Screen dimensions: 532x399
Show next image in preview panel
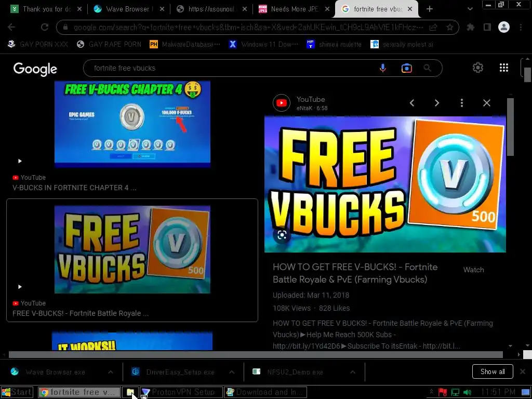coord(436,103)
